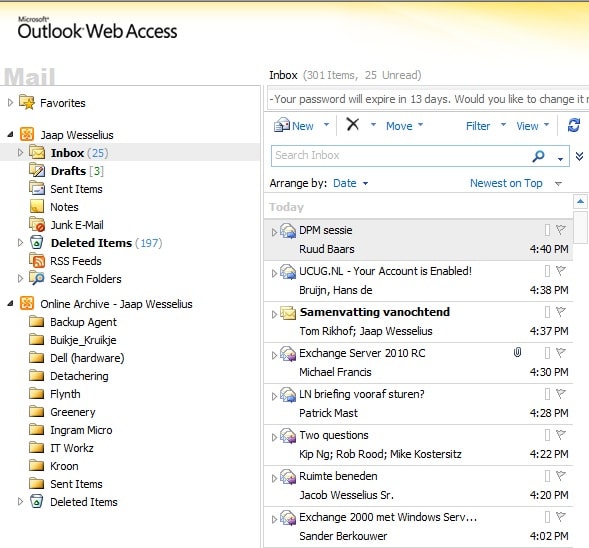
Task: Open the New dropdown arrow
Action: tap(326, 124)
